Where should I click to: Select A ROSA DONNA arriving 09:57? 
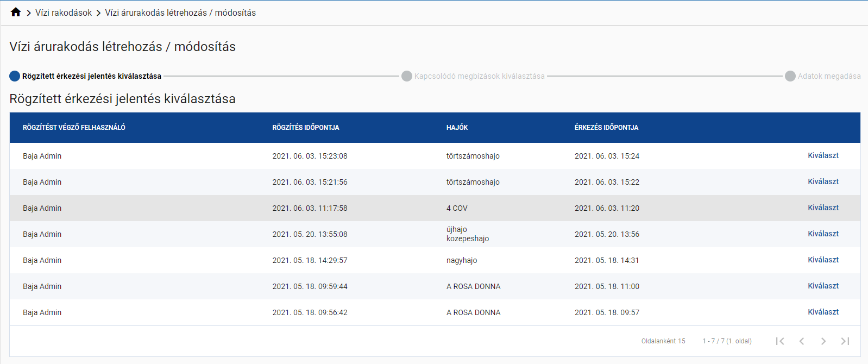[823, 312]
